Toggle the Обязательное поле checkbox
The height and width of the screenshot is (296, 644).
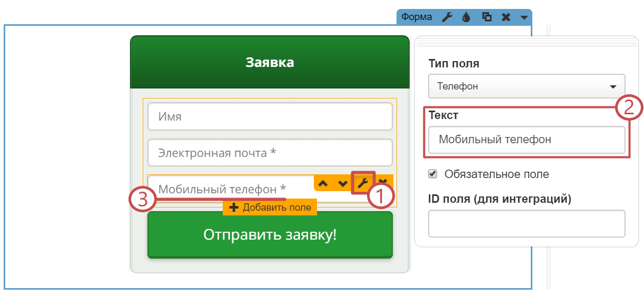[x=433, y=174]
